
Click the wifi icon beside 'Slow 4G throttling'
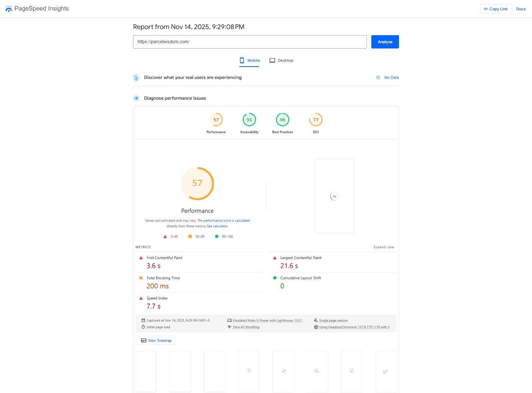[x=229, y=327]
